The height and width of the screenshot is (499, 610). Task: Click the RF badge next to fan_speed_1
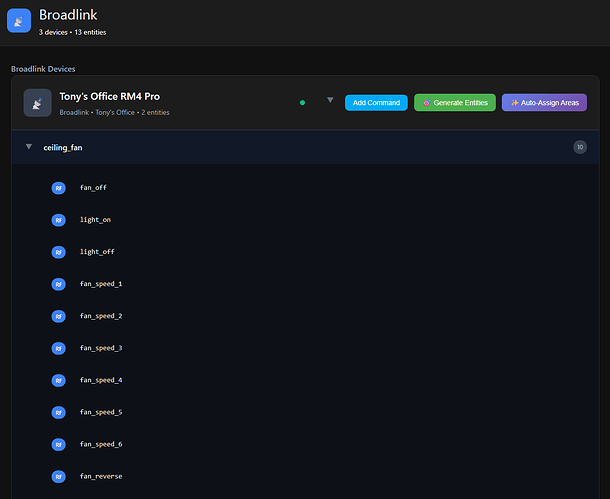pyautogui.click(x=58, y=284)
